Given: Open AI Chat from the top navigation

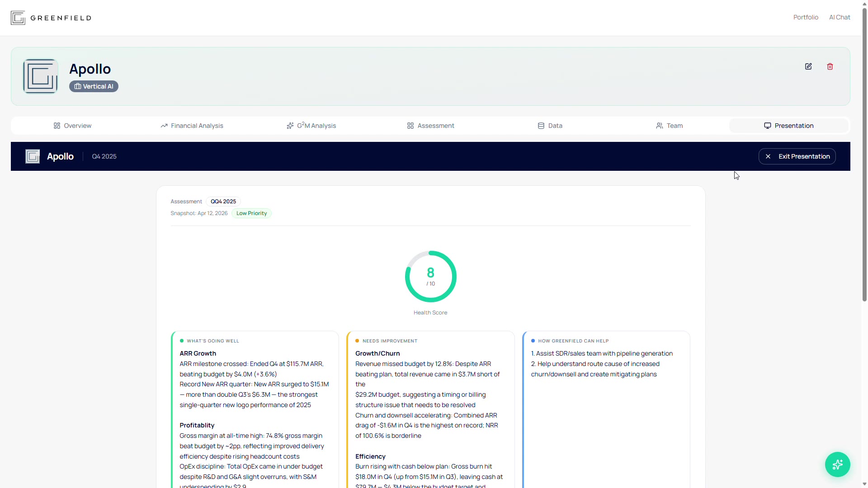Looking at the screenshot, I should pyautogui.click(x=840, y=17).
